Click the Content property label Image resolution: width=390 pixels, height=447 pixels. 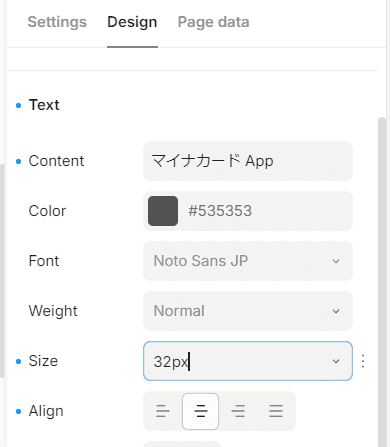[56, 161]
